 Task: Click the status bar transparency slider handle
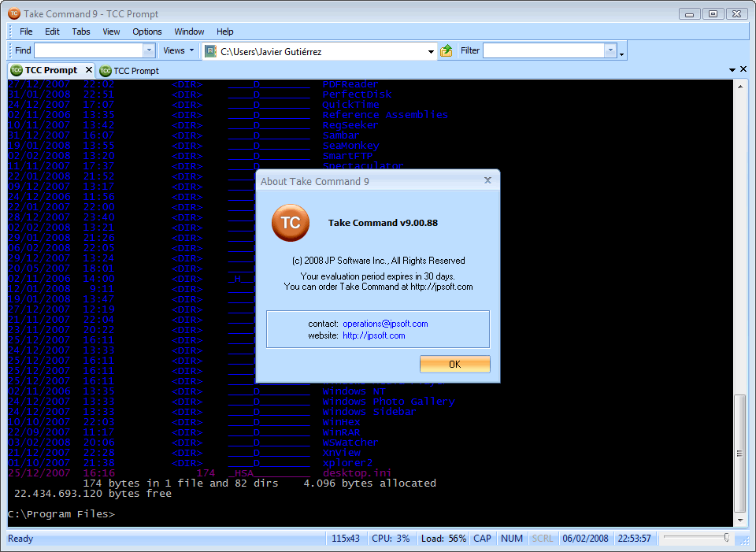tap(727, 538)
